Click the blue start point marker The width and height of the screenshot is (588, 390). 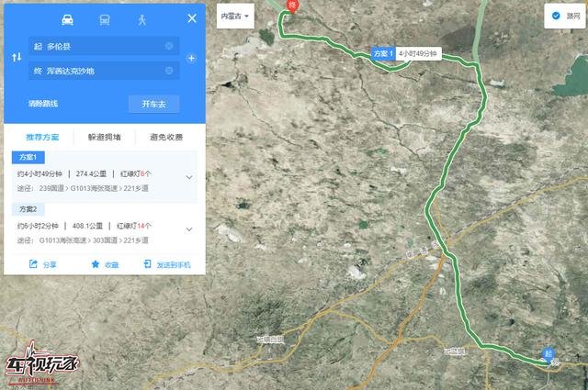(x=548, y=354)
